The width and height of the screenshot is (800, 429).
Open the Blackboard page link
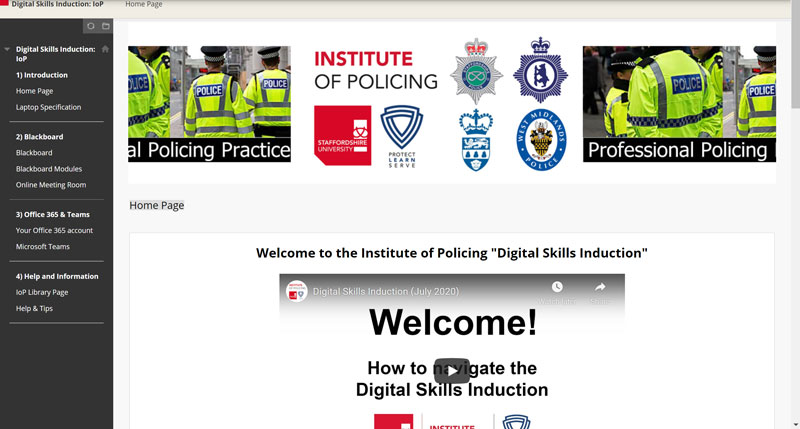click(x=34, y=153)
